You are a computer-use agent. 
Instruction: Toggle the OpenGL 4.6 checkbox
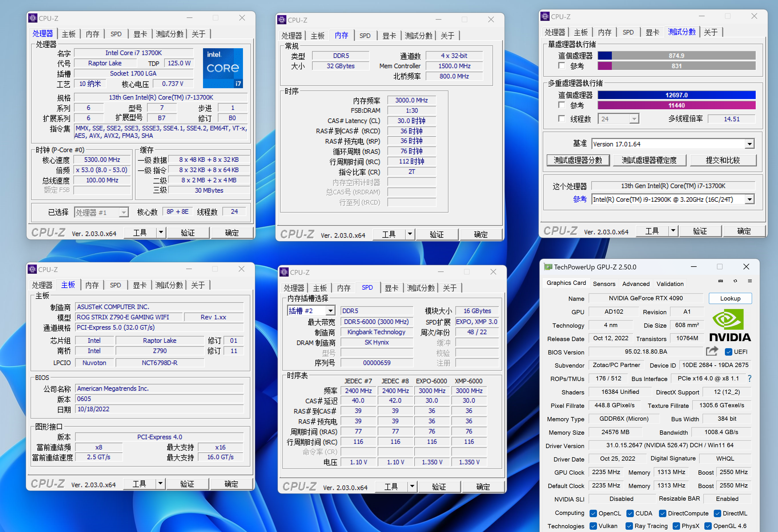click(x=708, y=526)
